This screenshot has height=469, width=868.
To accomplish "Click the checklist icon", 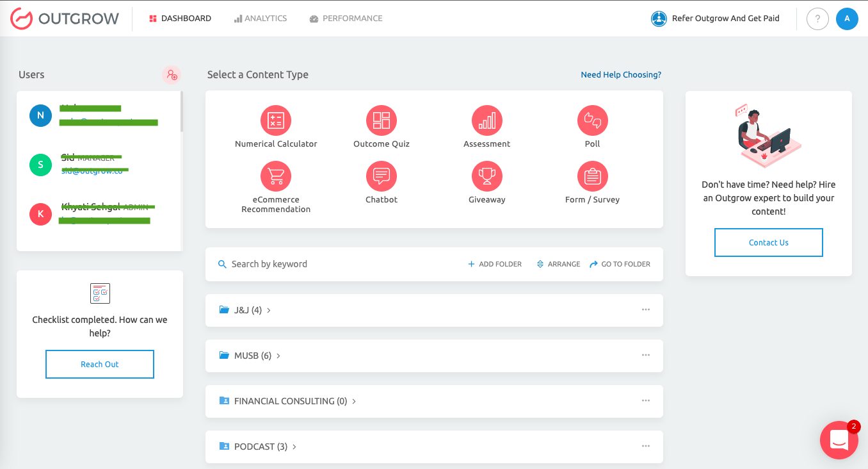I will tap(100, 293).
